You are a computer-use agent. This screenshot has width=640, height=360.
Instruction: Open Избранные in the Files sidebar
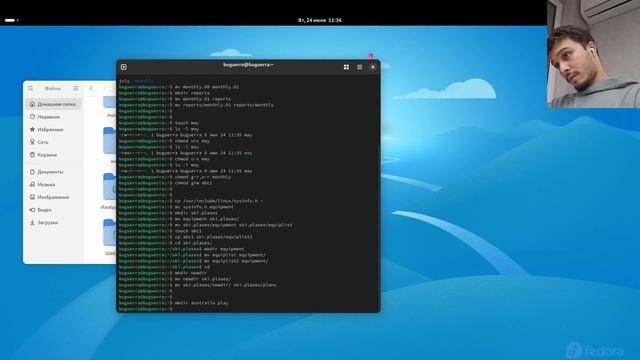pyautogui.click(x=53, y=129)
